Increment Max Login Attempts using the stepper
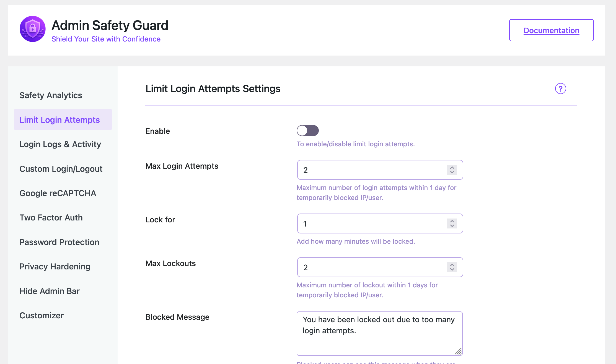The image size is (616, 364). click(x=452, y=168)
